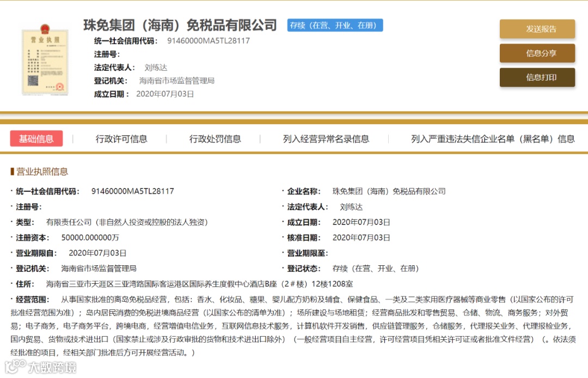Image resolution: width=588 pixels, height=378 pixels.
Task: Click 登记状态 value 存续（在营、开业、在册）
Action: (375, 269)
